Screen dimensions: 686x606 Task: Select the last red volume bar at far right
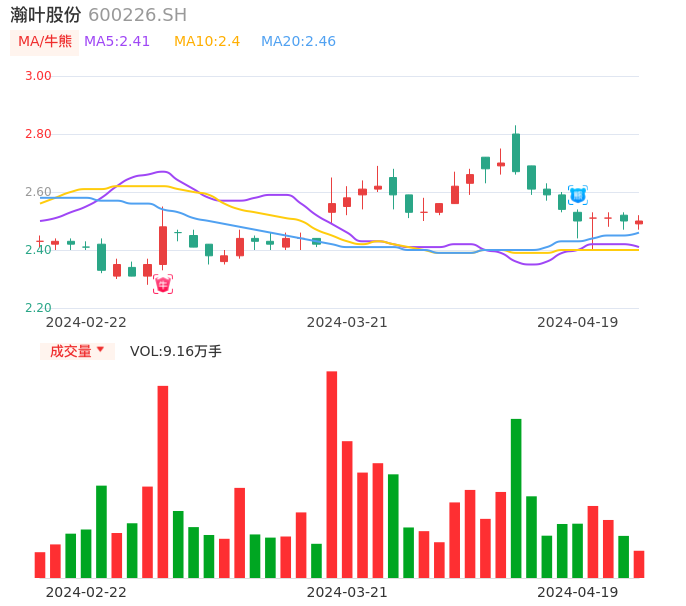coord(639,564)
